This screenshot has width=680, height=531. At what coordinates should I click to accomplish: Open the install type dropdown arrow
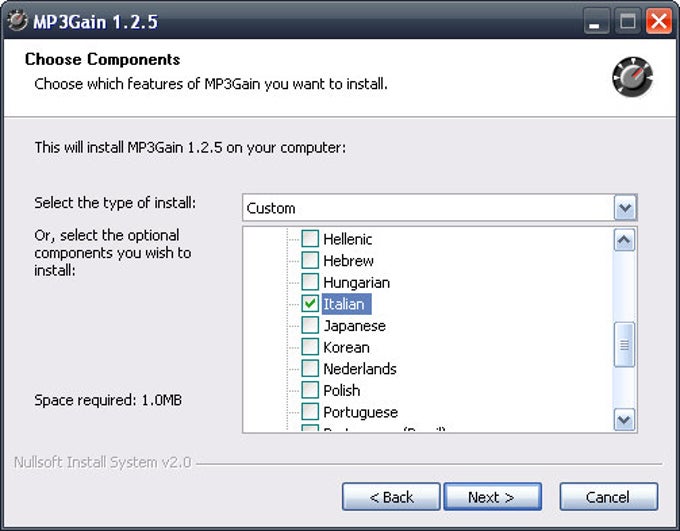point(624,208)
